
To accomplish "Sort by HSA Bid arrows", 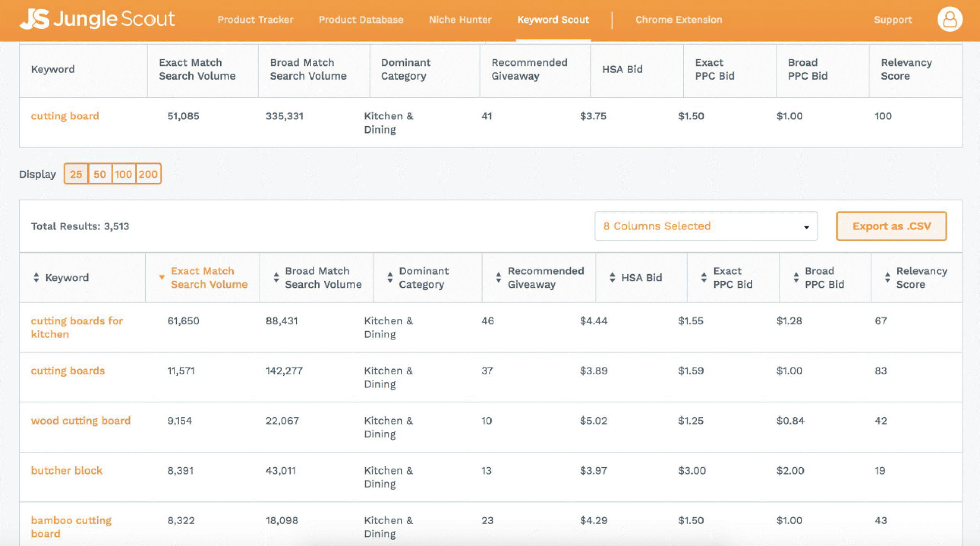I will click(612, 277).
